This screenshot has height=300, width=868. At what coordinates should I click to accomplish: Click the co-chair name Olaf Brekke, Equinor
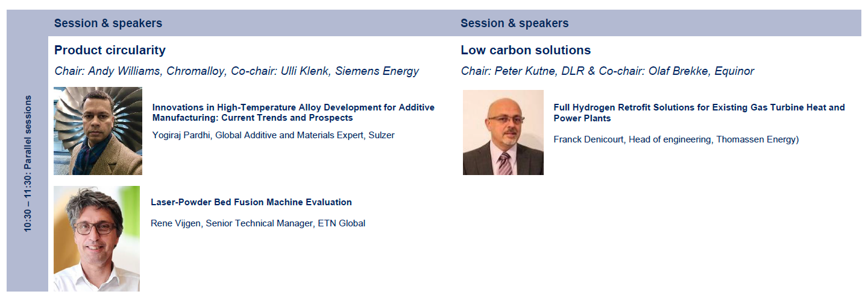click(x=701, y=71)
